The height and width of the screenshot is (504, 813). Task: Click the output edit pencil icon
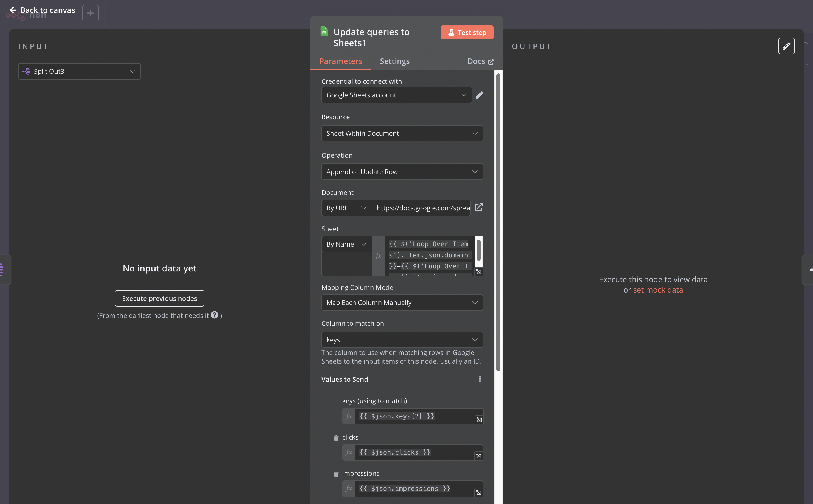pos(786,46)
